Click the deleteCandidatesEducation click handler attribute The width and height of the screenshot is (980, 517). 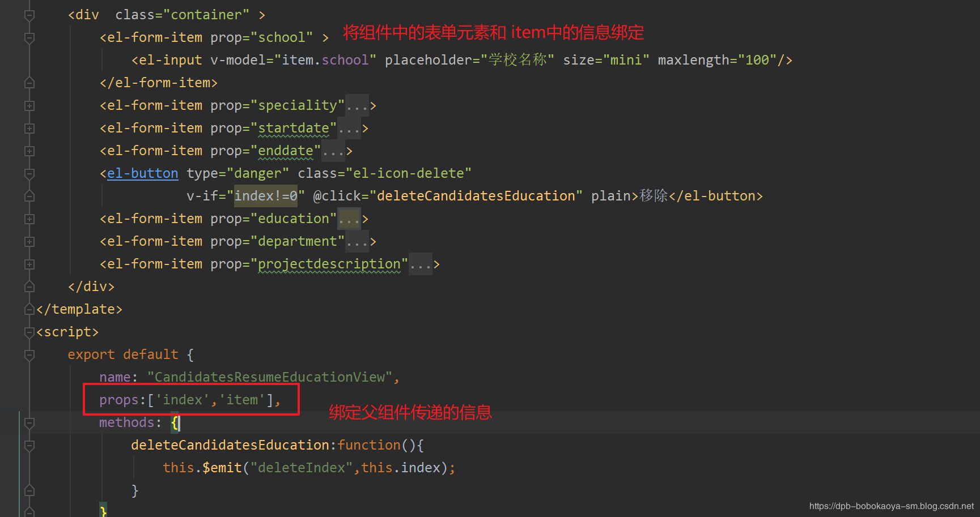(448, 196)
